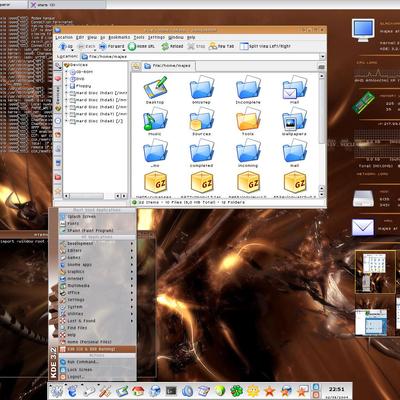Select the first GZ archive file

[x=155, y=183]
